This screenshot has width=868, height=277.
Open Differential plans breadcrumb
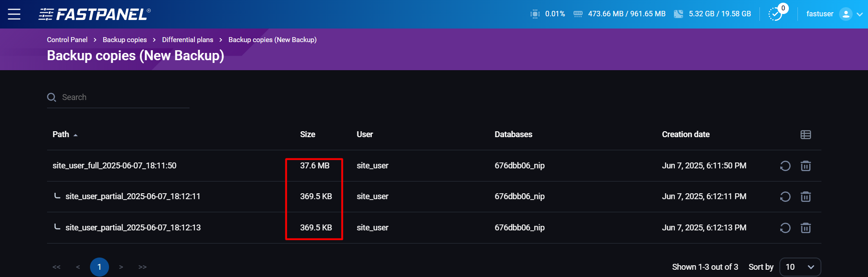[187, 40]
